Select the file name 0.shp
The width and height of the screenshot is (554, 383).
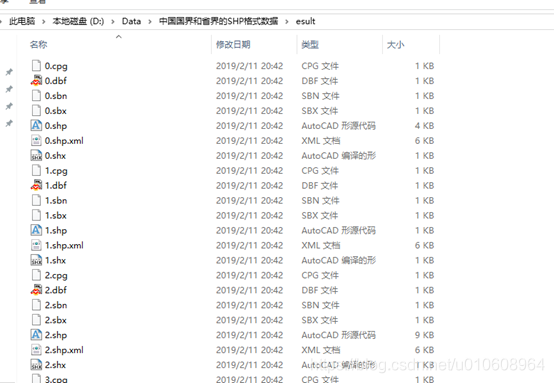tap(56, 126)
